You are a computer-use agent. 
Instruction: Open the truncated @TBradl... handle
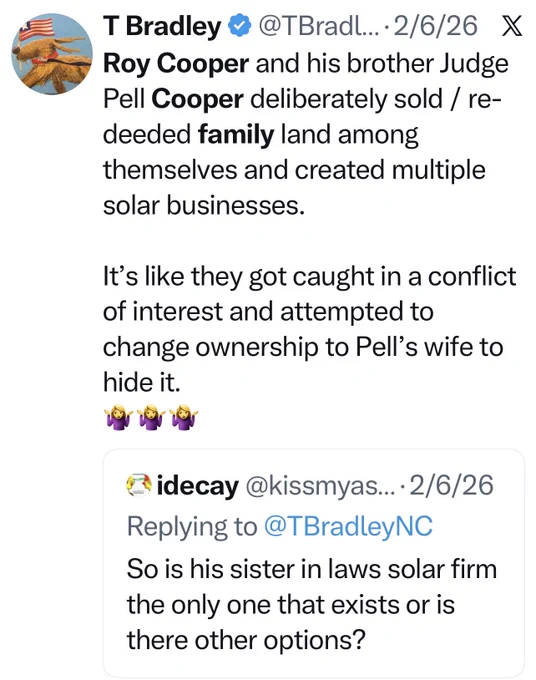(319, 26)
